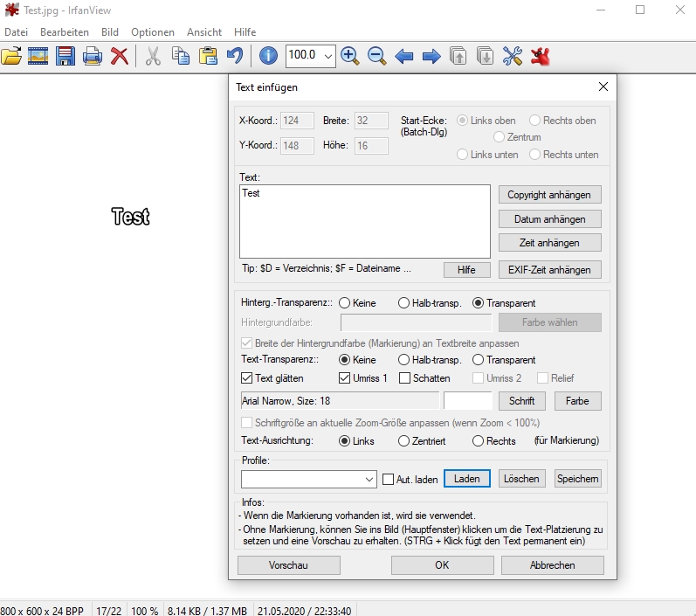The image size is (696, 616).
Task: Click the Farbe button to choose text color
Action: tap(577, 401)
